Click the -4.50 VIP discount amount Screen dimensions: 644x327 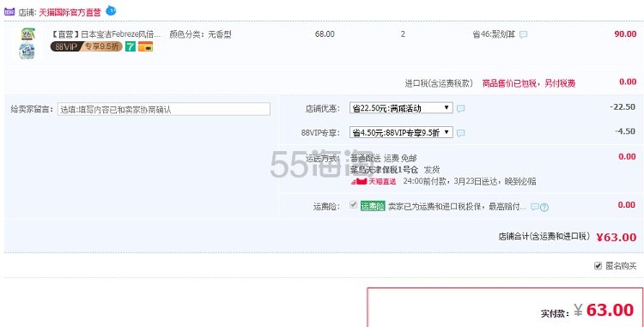tap(625, 131)
